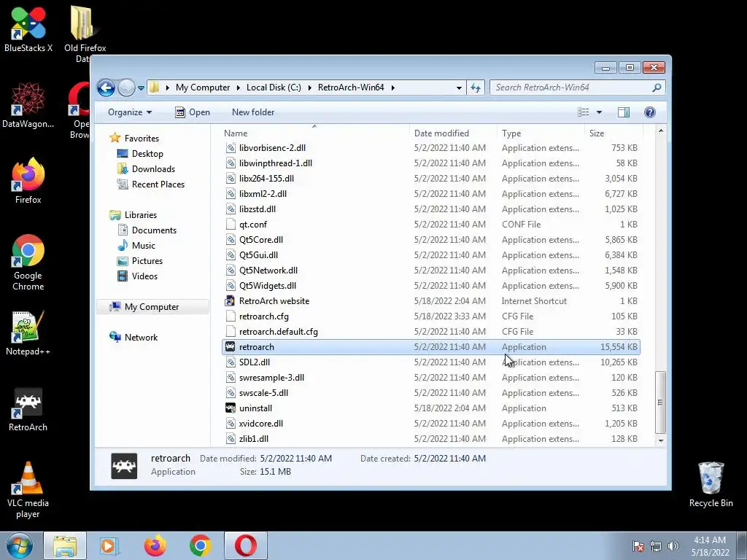Select Downloads in the navigation pane

coord(146,169)
